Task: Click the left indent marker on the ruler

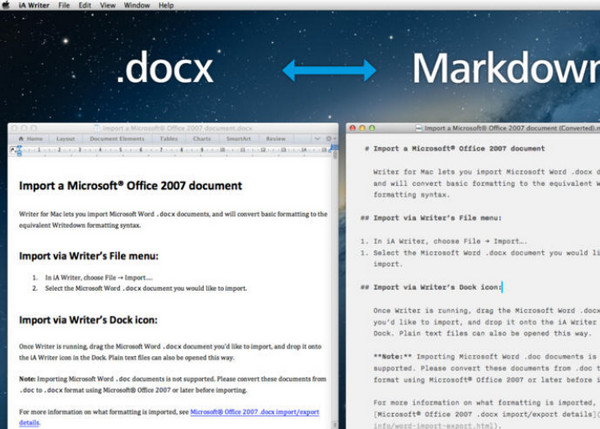Action: 19,150
